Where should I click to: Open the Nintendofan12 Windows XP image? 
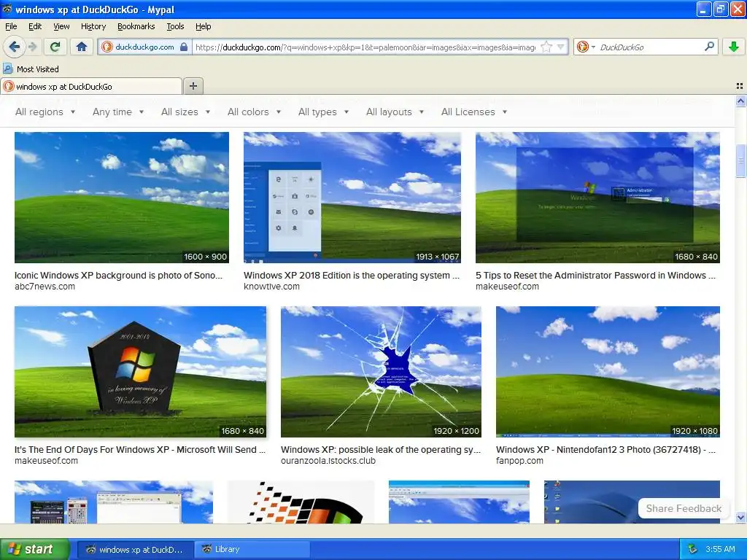tap(608, 371)
